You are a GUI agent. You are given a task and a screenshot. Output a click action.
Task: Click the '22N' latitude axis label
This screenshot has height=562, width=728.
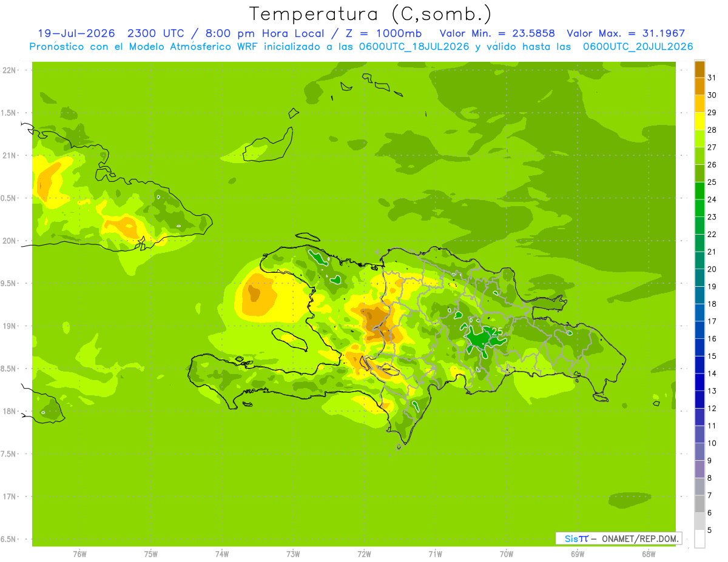[10, 70]
